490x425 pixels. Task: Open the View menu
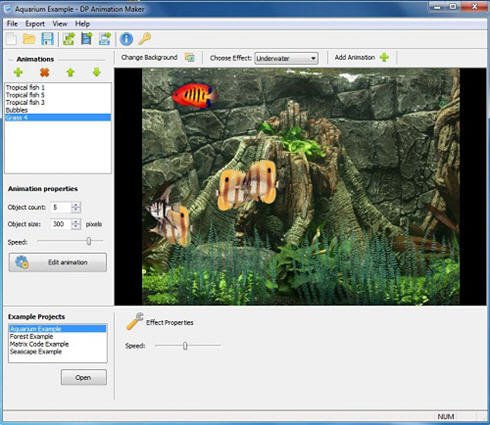[60, 24]
